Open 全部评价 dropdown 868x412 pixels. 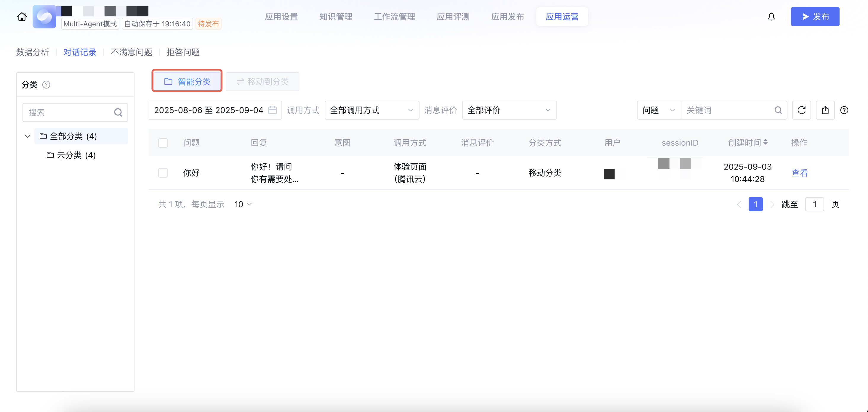point(509,110)
